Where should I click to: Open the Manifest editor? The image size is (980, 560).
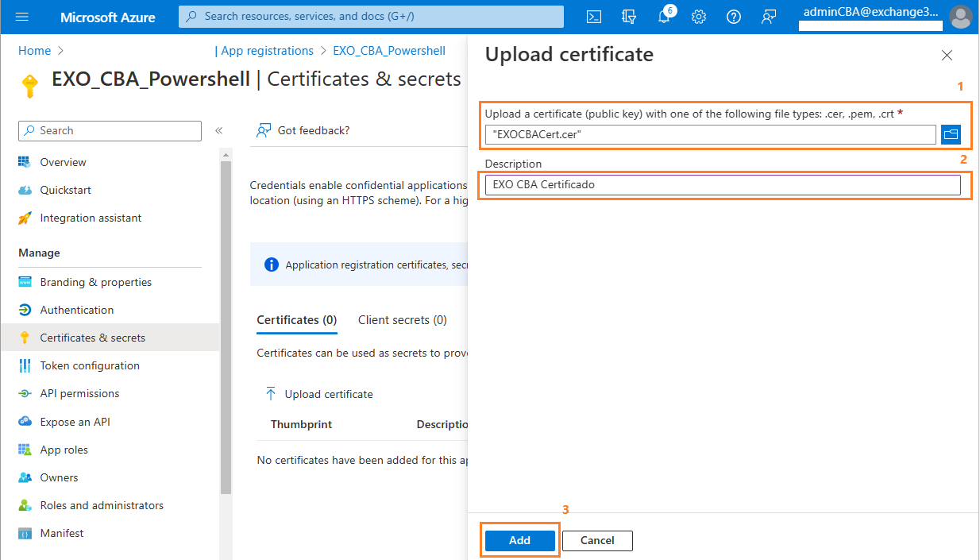click(62, 533)
